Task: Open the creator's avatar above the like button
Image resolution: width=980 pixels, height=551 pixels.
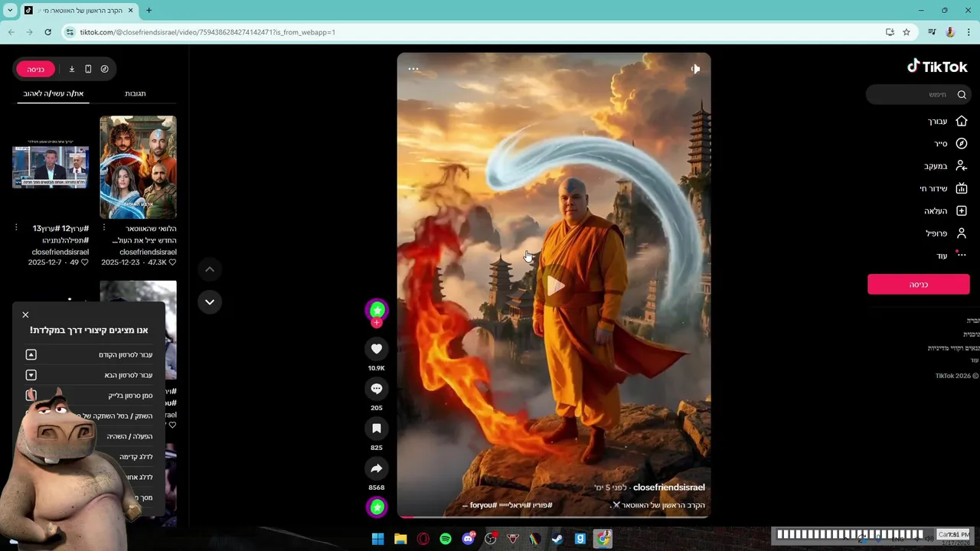Action: pyautogui.click(x=377, y=310)
